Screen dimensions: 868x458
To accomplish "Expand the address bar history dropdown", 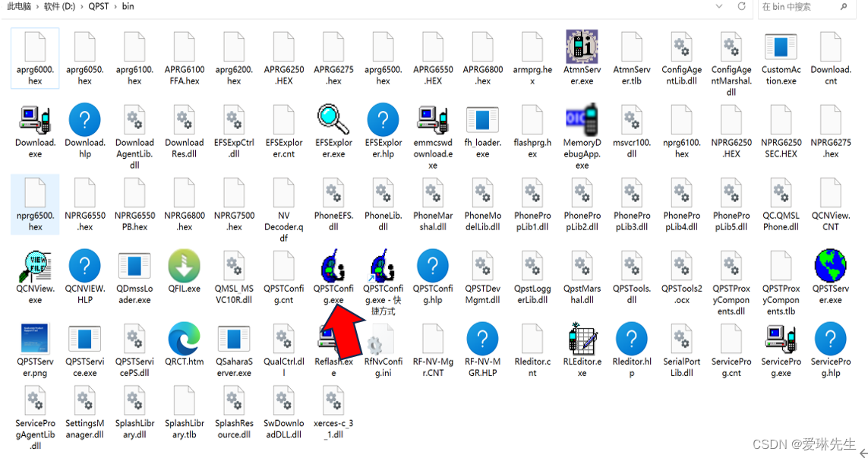I will (719, 7).
